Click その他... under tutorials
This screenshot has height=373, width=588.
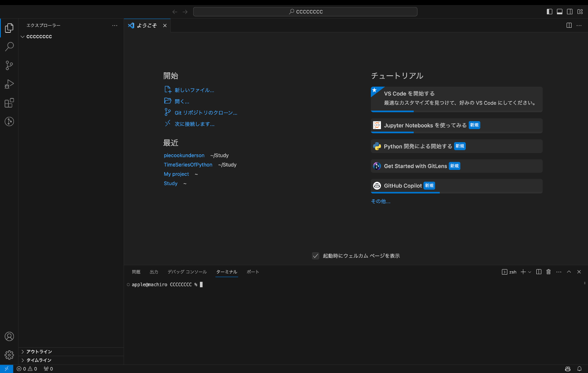(381, 201)
